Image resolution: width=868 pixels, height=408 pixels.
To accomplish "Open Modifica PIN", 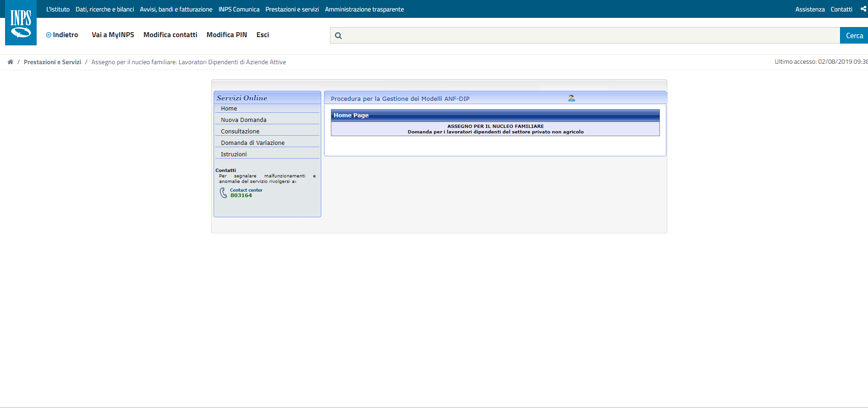I will point(226,35).
